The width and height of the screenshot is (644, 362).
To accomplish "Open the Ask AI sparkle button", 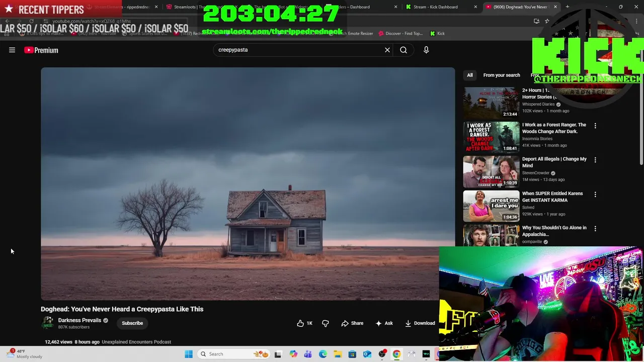I will pyautogui.click(x=384, y=323).
